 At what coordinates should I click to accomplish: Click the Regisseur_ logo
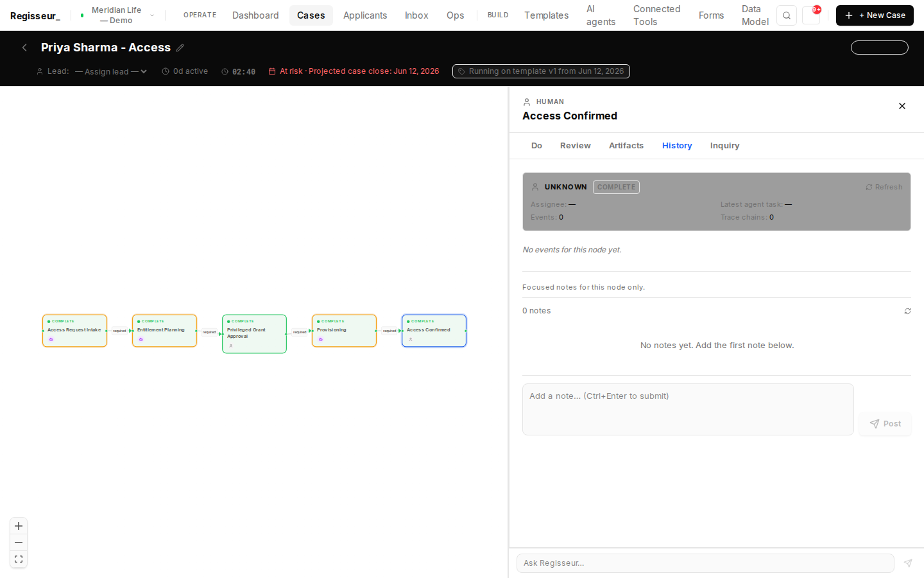[35, 15]
